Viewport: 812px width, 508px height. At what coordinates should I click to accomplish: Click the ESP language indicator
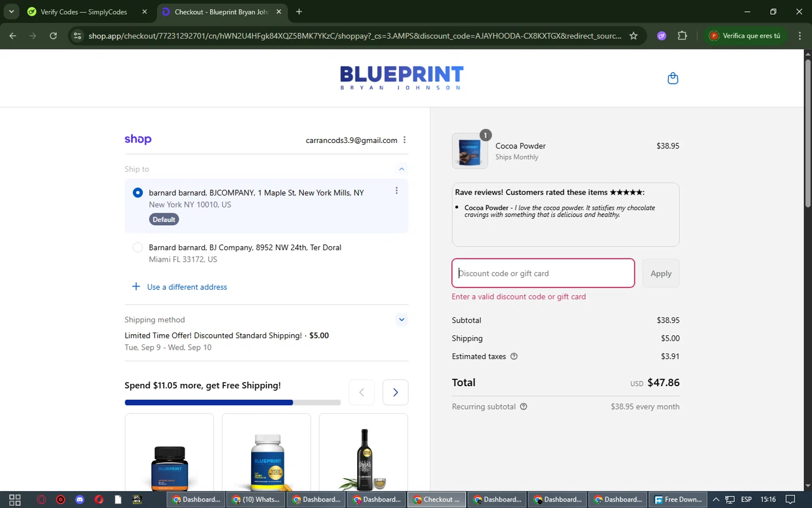click(746, 499)
